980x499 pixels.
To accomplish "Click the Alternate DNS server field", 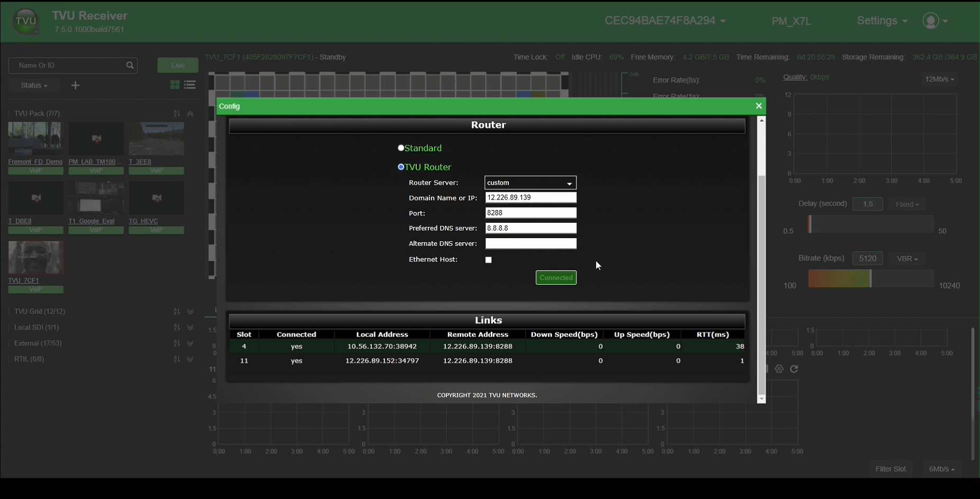I will click(530, 243).
